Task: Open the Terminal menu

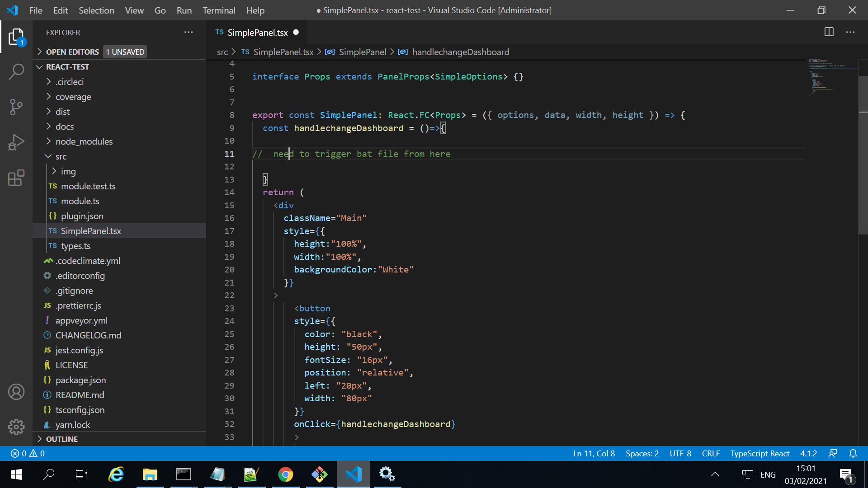Action: click(x=219, y=10)
